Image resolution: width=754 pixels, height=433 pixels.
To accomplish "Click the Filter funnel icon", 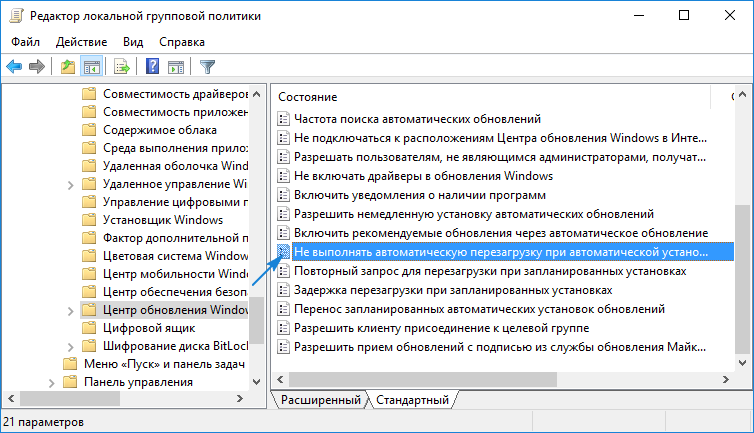I will [207, 67].
